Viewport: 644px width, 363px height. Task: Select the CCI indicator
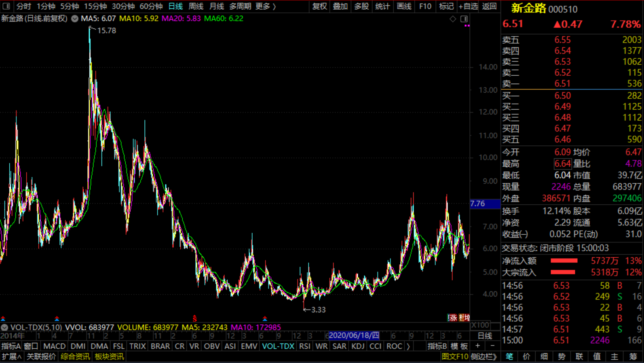point(376,346)
